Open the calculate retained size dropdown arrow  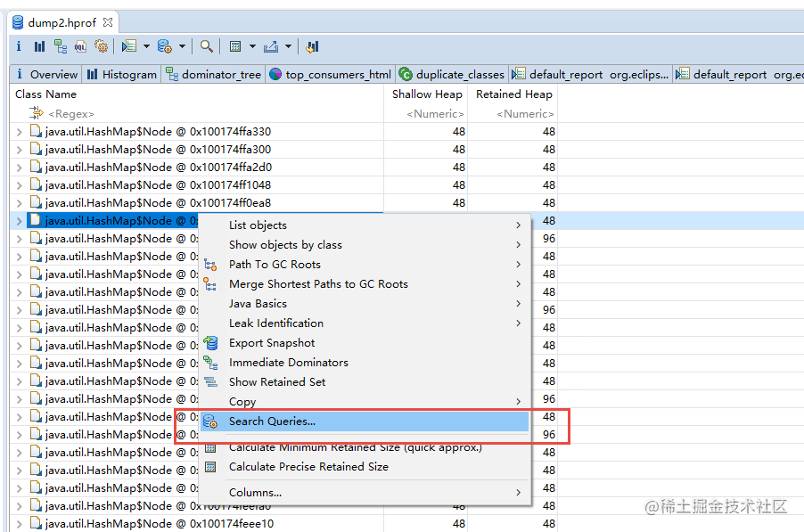[x=252, y=46]
